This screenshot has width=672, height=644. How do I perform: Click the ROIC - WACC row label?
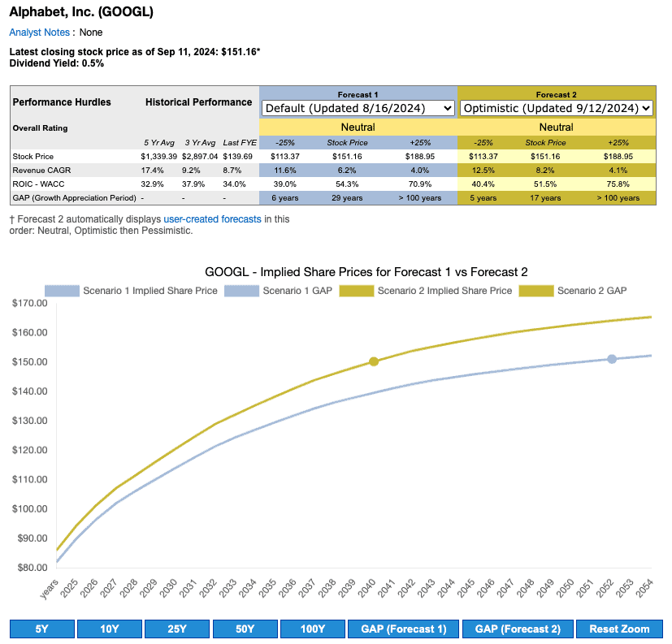tap(38, 184)
